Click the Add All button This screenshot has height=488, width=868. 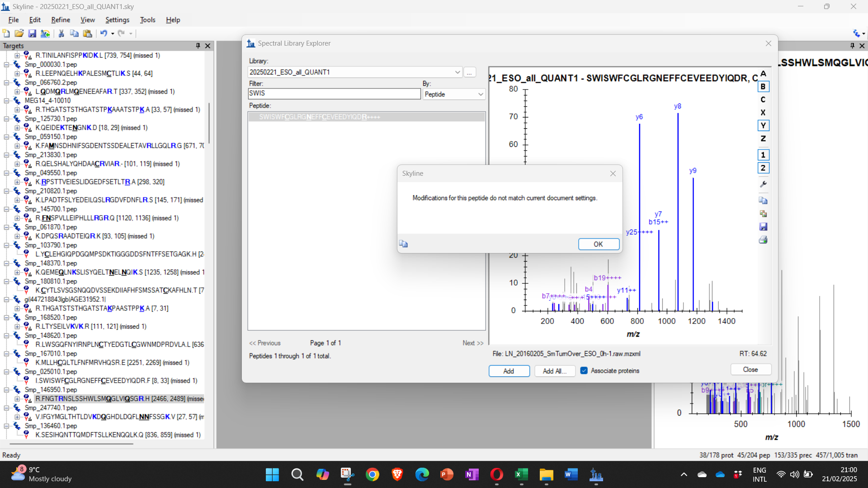tap(555, 371)
